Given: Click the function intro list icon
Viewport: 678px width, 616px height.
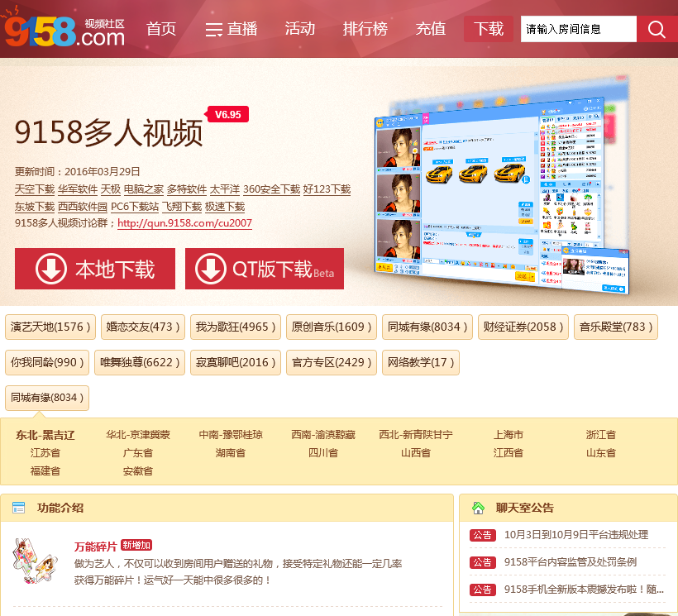Looking at the screenshot, I should [18, 508].
